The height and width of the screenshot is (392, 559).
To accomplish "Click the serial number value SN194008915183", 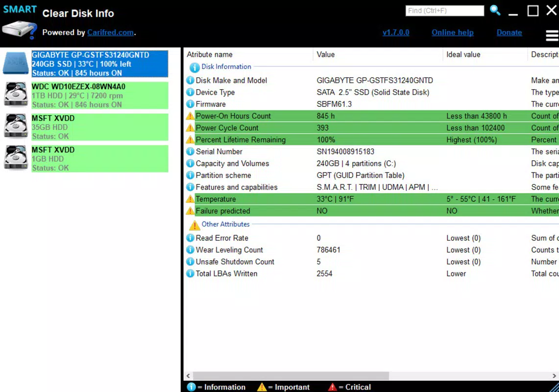I will pos(345,151).
